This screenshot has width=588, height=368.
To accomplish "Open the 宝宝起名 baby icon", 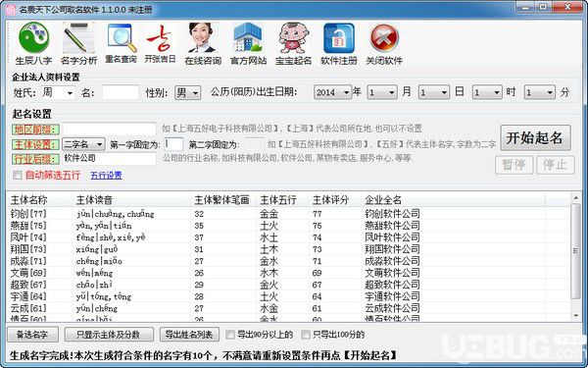I will (293, 43).
